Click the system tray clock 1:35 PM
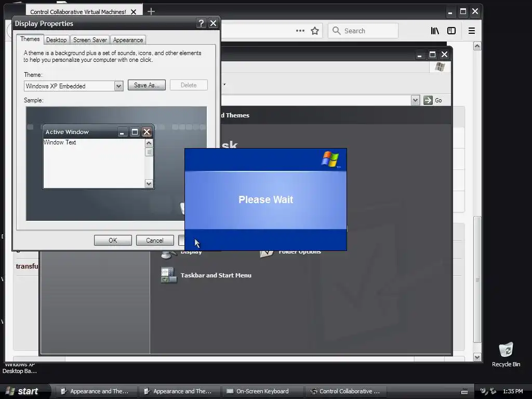The height and width of the screenshot is (399, 532). pyautogui.click(x=513, y=391)
